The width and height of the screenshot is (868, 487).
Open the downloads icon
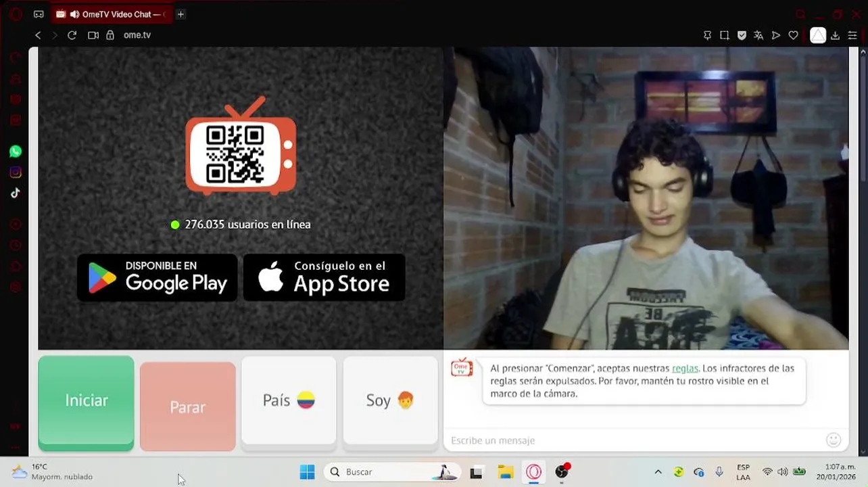point(835,35)
